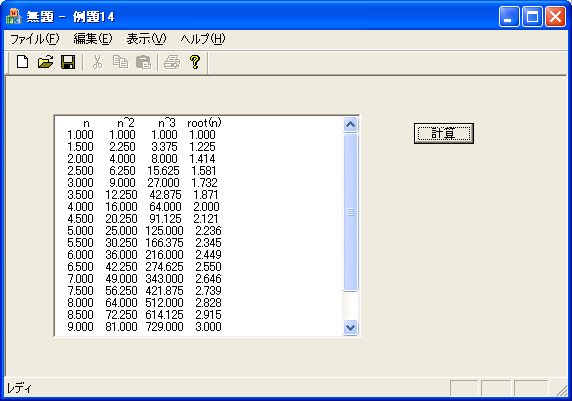Maximize the 例題14 window

[x=532, y=16]
